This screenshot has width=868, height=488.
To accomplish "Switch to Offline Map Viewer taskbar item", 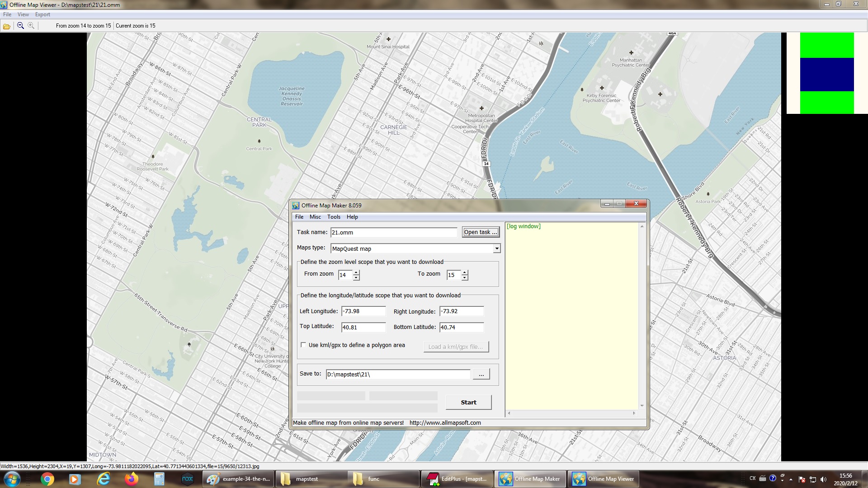I will [x=604, y=479].
